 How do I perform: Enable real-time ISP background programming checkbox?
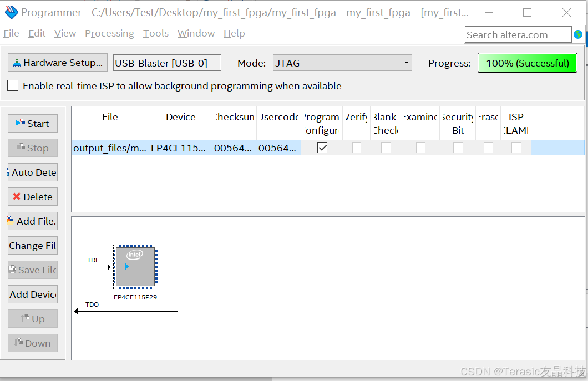tap(13, 85)
